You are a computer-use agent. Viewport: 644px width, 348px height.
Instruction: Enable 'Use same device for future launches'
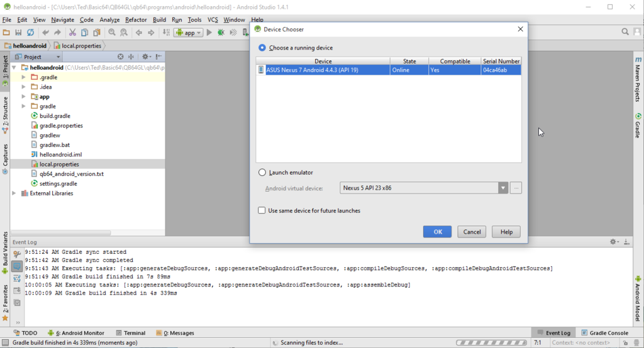pos(262,210)
